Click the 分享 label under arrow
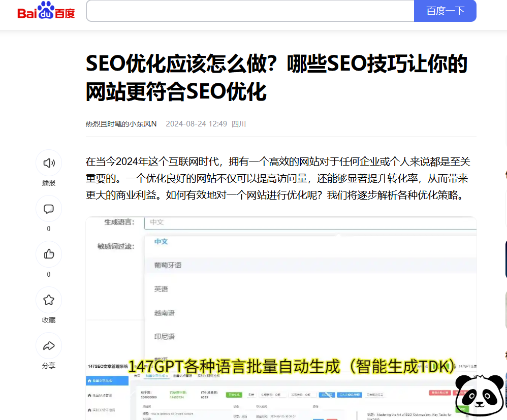 point(49,366)
